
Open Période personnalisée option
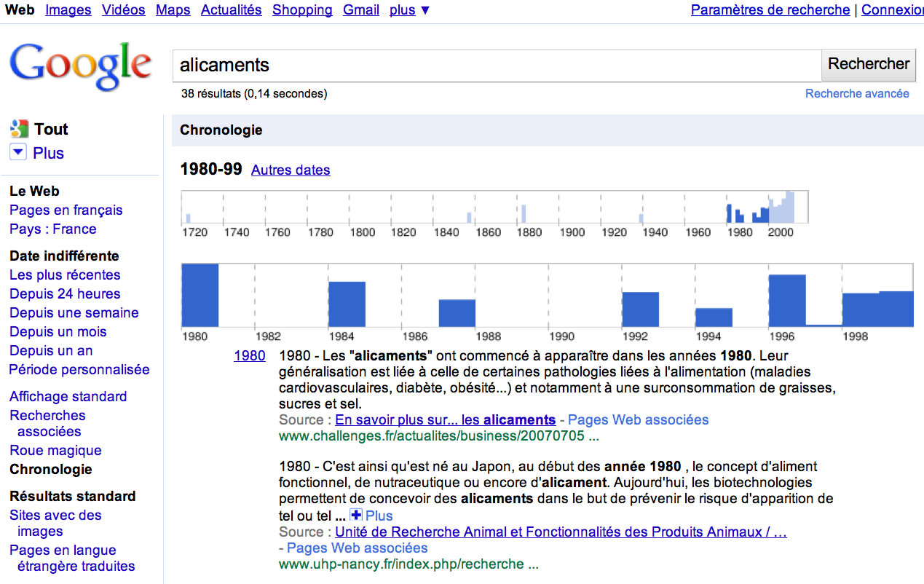click(79, 370)
